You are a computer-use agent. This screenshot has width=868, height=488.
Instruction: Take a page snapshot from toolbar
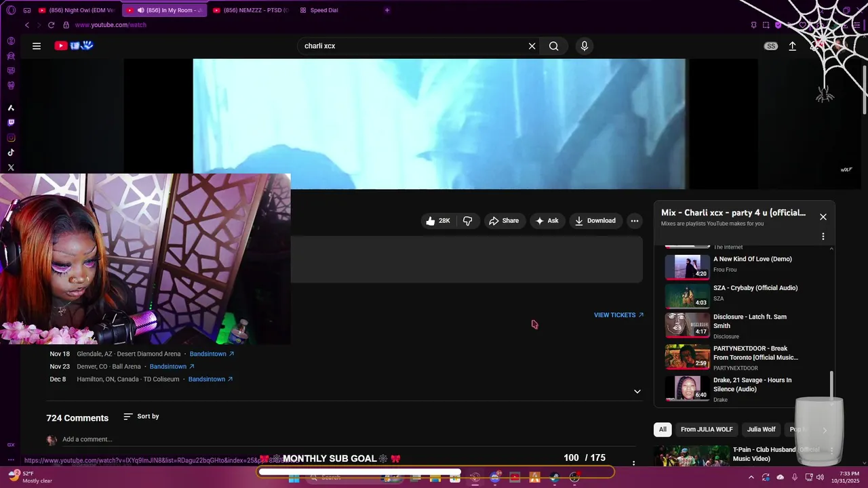point(766,25)
